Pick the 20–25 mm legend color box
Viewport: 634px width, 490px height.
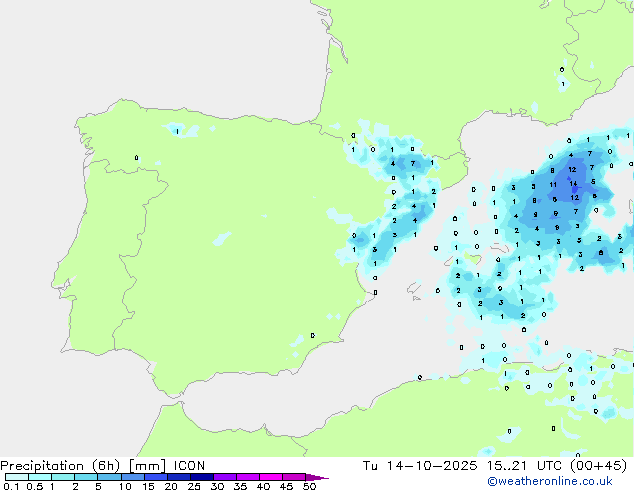178,477
